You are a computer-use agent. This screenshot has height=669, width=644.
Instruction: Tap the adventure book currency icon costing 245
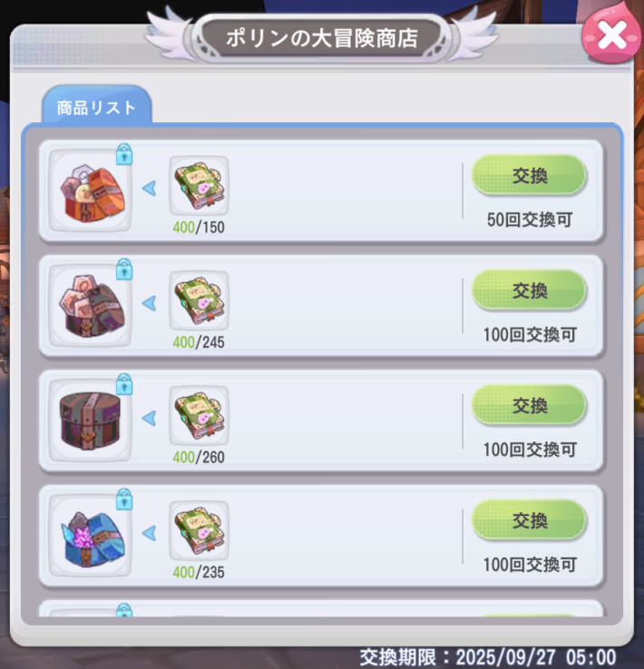click(x=199, y=301)
